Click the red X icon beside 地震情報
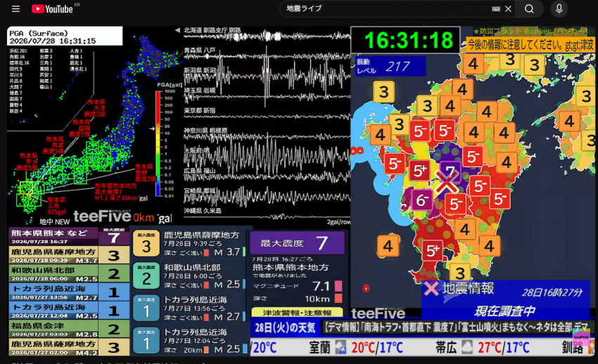This screenshot has width=598, height=364. click(x=431, y=289)
